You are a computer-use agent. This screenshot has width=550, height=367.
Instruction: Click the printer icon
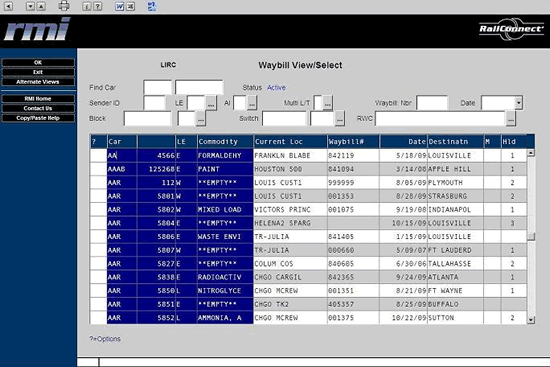(64, 6)
